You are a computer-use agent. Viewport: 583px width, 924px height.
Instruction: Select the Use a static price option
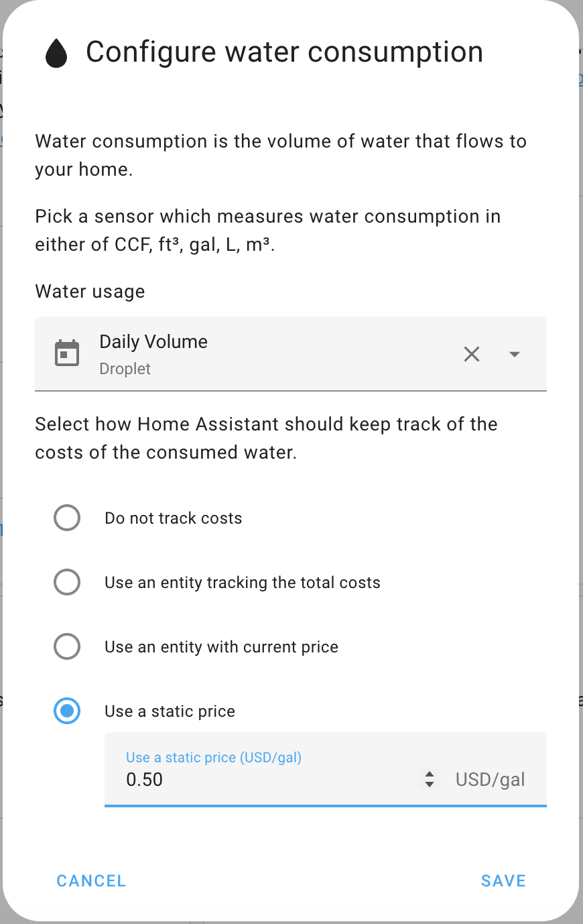tap(67, 711)
